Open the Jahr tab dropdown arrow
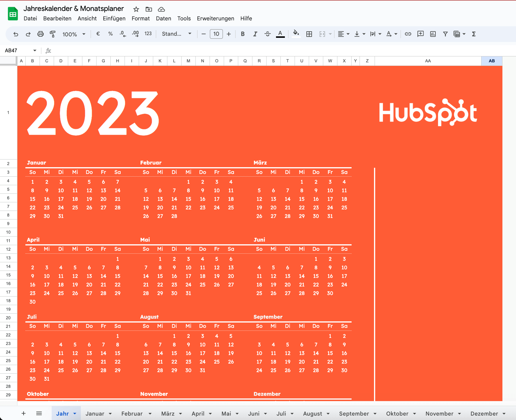The image size is (516, 420). click(75, 414)
